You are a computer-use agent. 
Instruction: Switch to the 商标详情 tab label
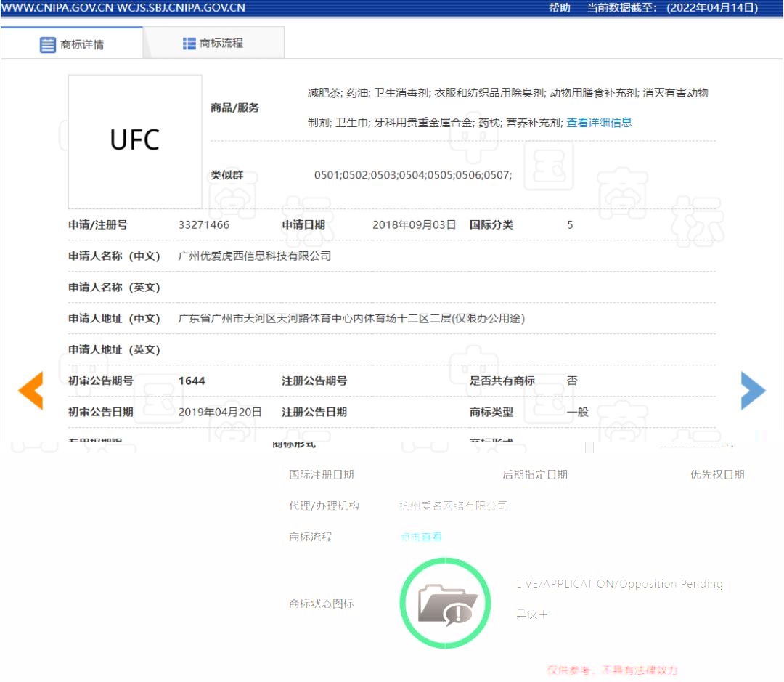(82, 44)
